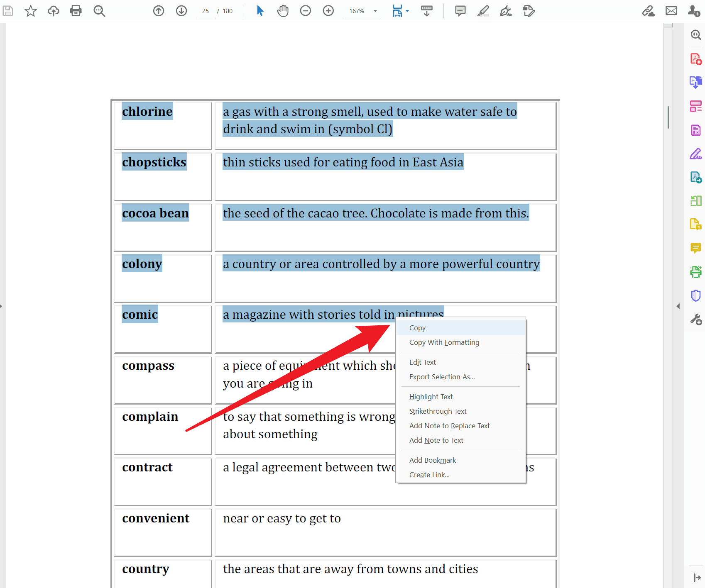
Task: Collapse right tools pane arrow
Action: click(x=678, y=306)
